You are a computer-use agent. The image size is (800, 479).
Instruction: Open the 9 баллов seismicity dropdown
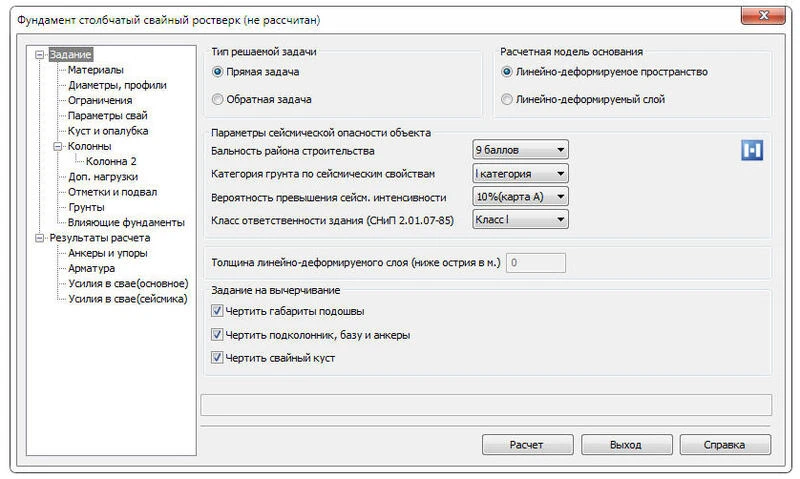(x=520, y=150)
